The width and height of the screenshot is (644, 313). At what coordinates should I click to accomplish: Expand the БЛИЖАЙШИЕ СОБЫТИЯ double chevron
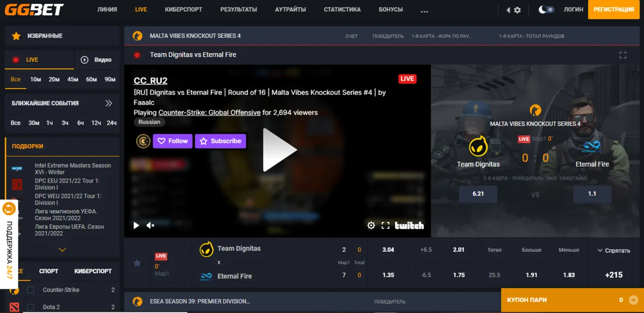pyautogui.click(x=108, y=103)
